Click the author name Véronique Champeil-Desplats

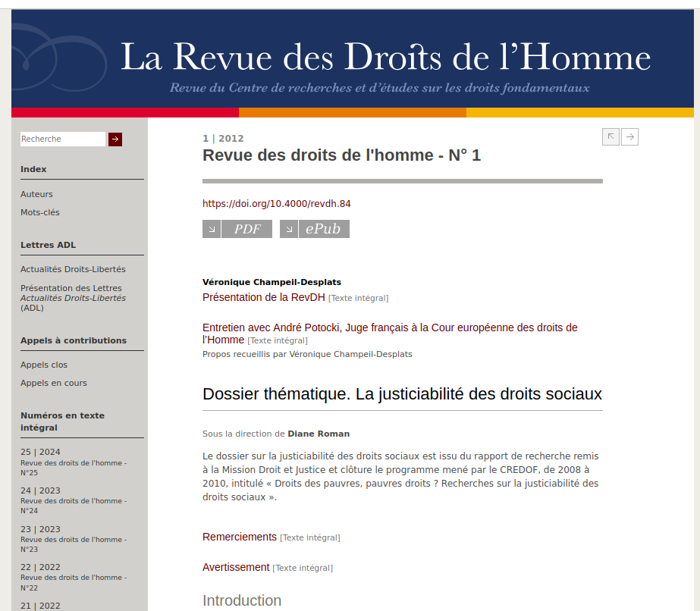coord(272,282)
